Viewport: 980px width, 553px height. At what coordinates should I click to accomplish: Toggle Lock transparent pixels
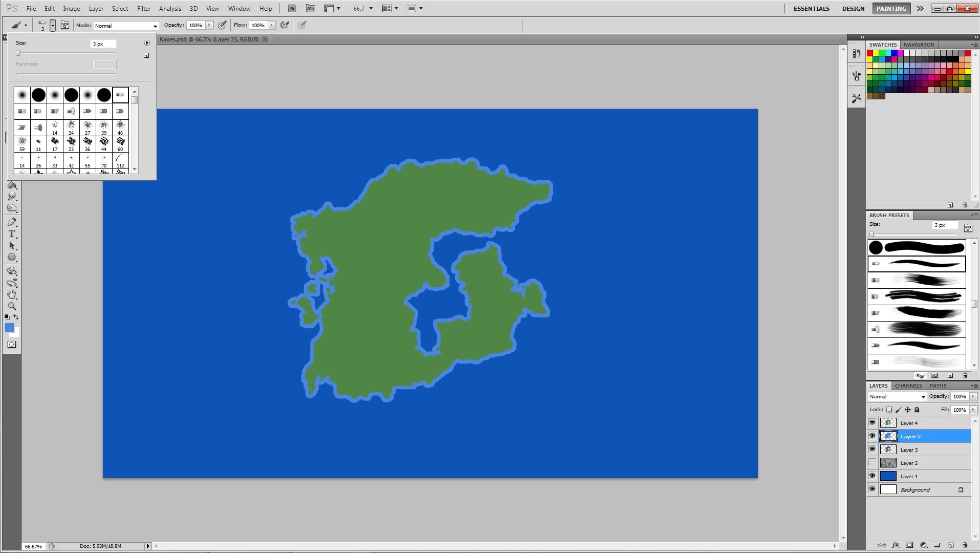tap(889, 410)
